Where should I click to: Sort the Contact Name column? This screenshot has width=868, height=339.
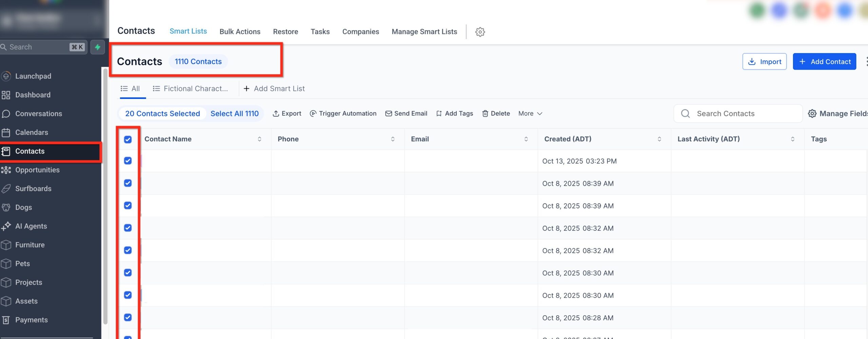259,139
